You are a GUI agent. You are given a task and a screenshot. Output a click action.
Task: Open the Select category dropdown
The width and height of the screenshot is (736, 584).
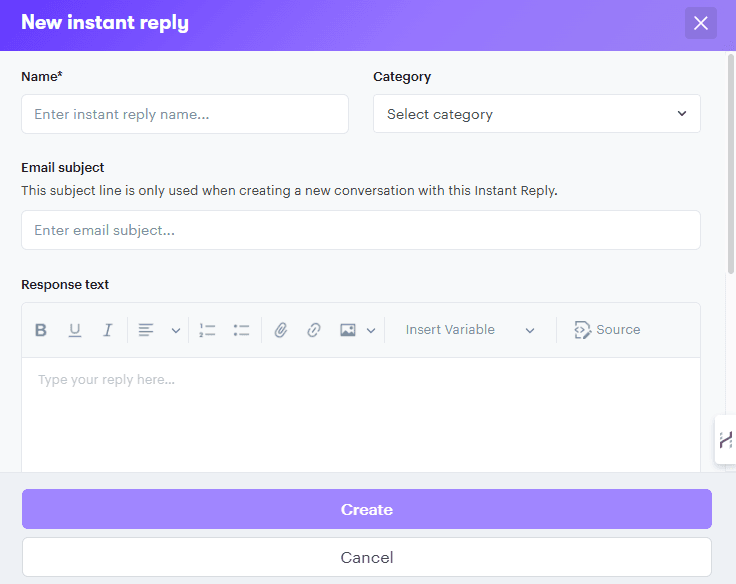click(537, 114)
